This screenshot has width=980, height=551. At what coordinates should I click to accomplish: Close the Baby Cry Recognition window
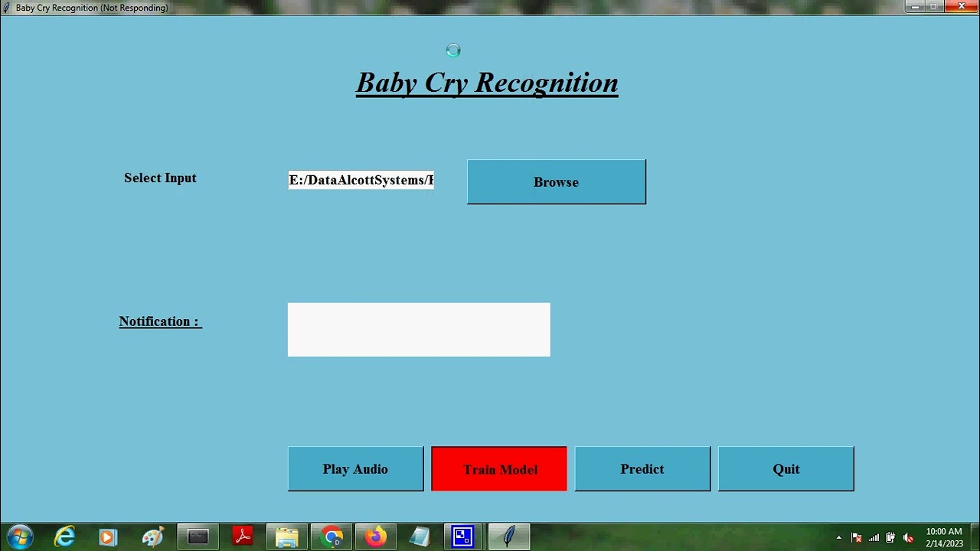[961, 6]
